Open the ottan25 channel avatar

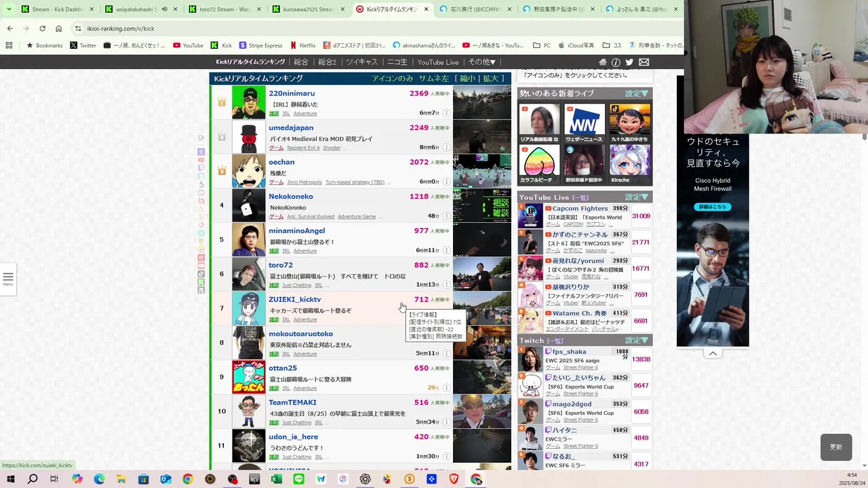pyautogui.click(x=249, y=377)
